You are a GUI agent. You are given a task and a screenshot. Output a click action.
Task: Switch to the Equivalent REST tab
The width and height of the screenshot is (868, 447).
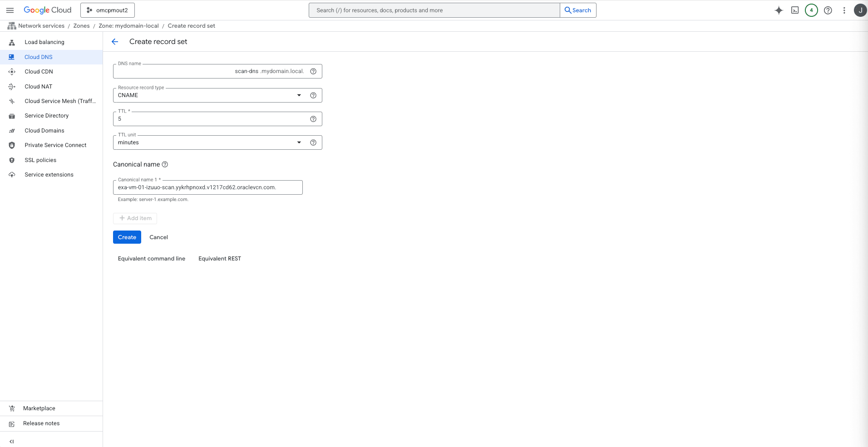(x=219, y=258)
